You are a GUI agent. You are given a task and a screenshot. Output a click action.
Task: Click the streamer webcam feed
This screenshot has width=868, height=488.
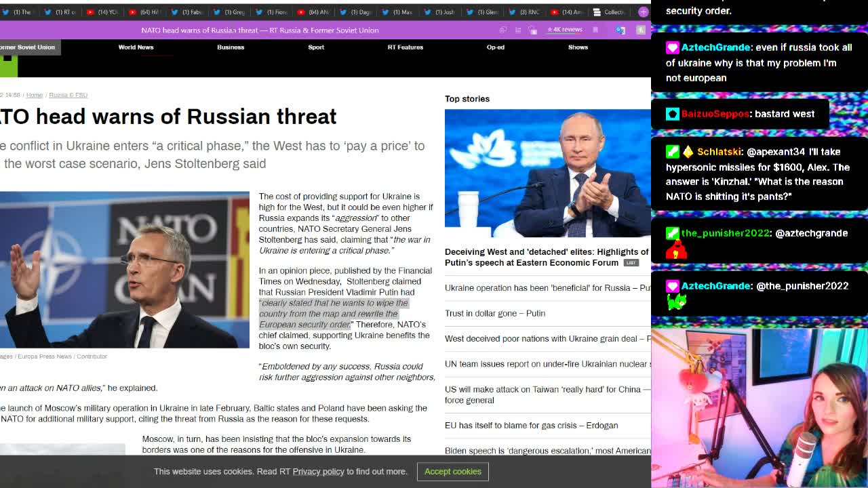759,408
